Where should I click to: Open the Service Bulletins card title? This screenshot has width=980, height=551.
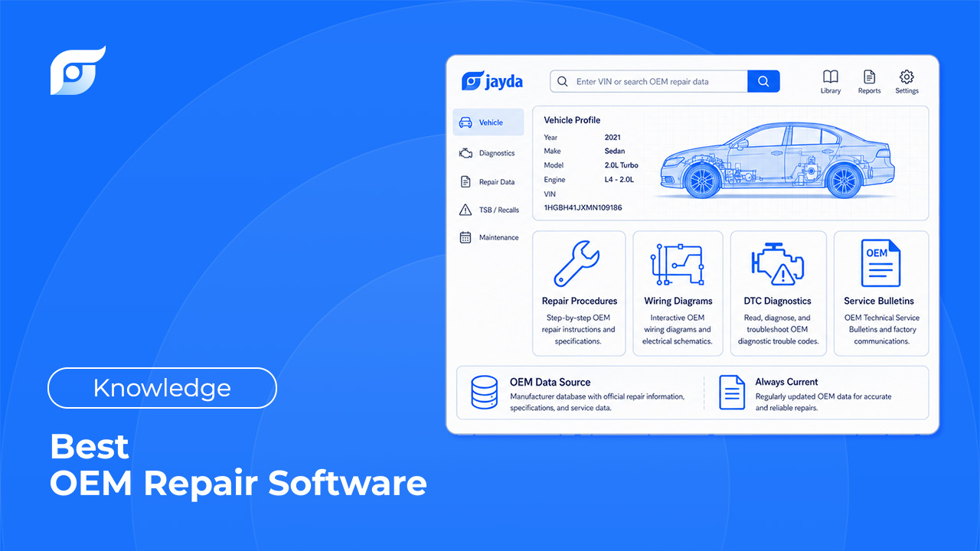point(879,301)
